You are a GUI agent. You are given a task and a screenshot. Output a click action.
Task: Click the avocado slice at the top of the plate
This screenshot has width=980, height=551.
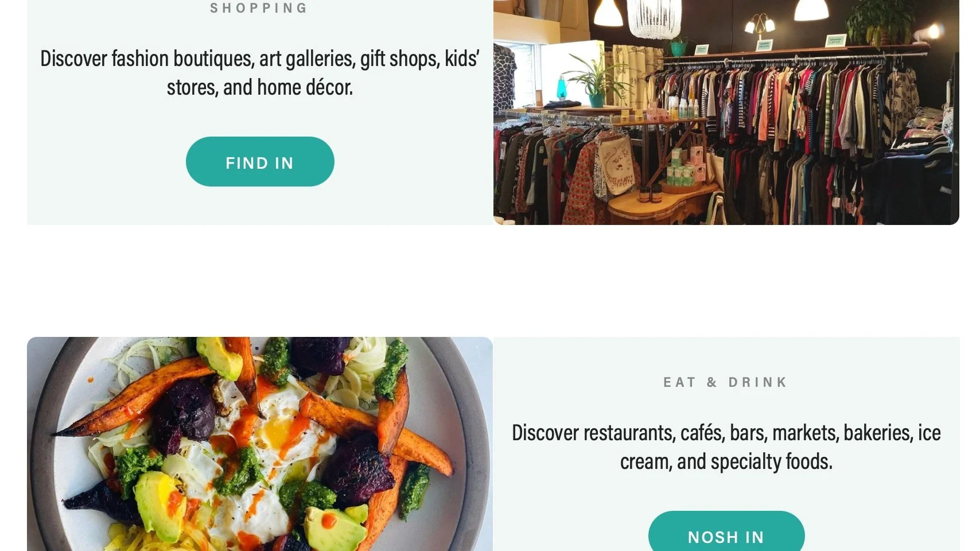tap(219, 357)
